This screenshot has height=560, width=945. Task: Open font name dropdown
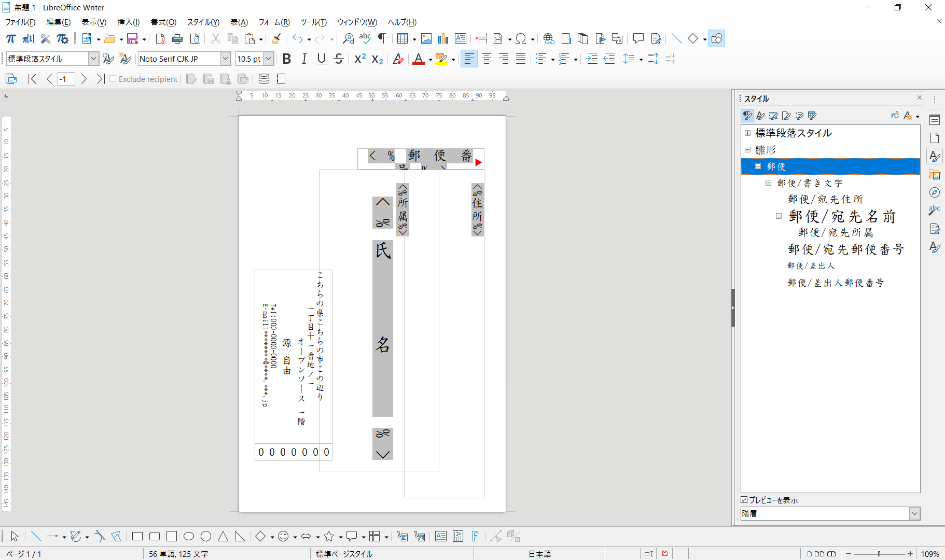(x=225, y=59)
